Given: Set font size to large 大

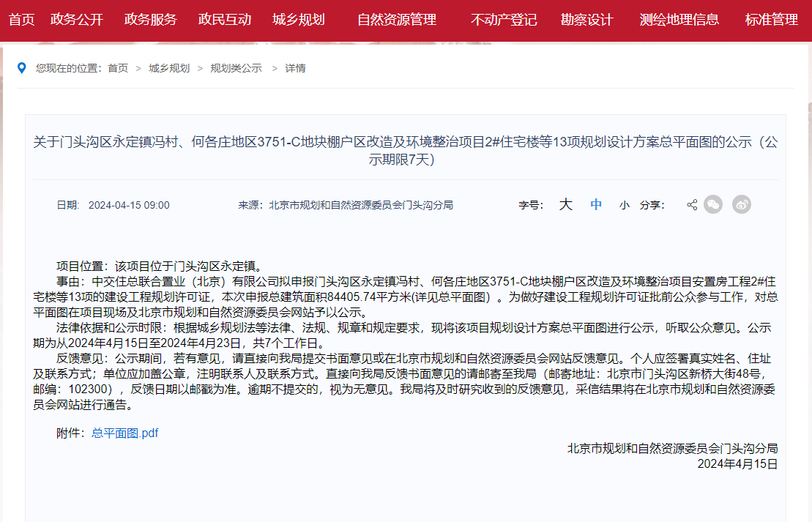Looking at the screenshot, I should tap(565, 204).
